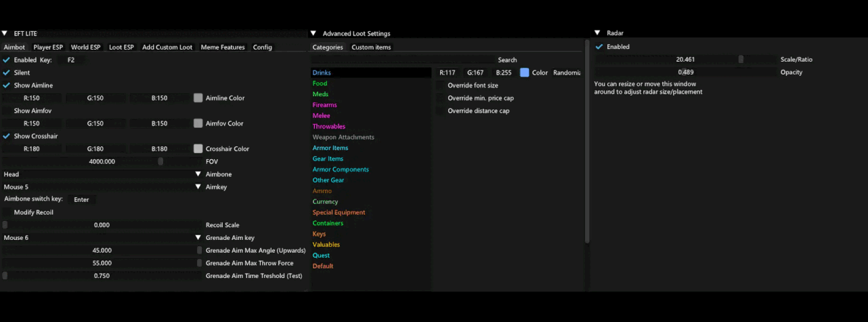Collapse the Radar window triangle

(x=597, y=33)
